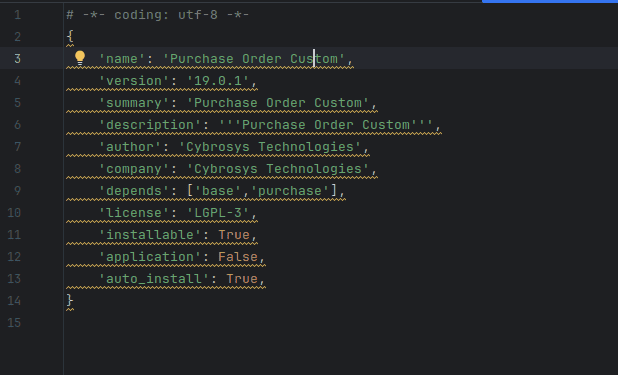Click line number 1 in gutter
This screenshot has height=375, width=618.
17,15
